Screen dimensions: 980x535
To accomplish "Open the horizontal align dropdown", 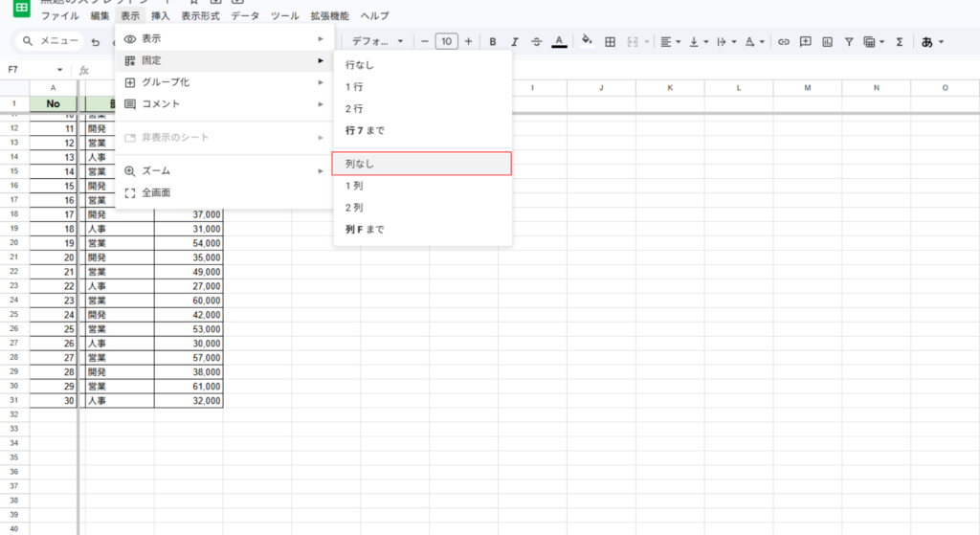I will coord(670,41).
